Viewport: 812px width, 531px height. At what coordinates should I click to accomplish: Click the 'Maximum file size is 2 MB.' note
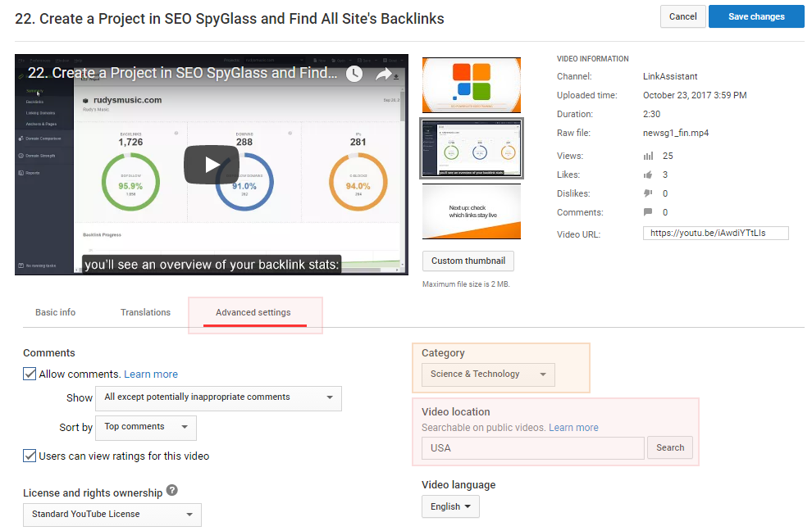[466, 284]
